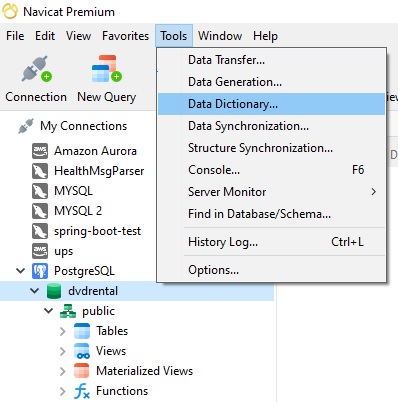Image resolution: width=398 pixels, height=402 pixels.
Task: Click the New Query toolbar icon
Action: [x=106, y=69]
